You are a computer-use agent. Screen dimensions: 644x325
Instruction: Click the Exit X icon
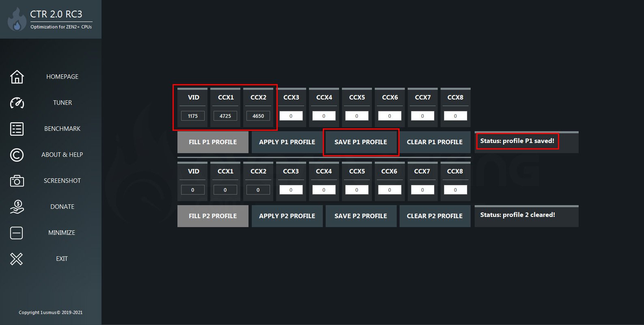point(17,259)
